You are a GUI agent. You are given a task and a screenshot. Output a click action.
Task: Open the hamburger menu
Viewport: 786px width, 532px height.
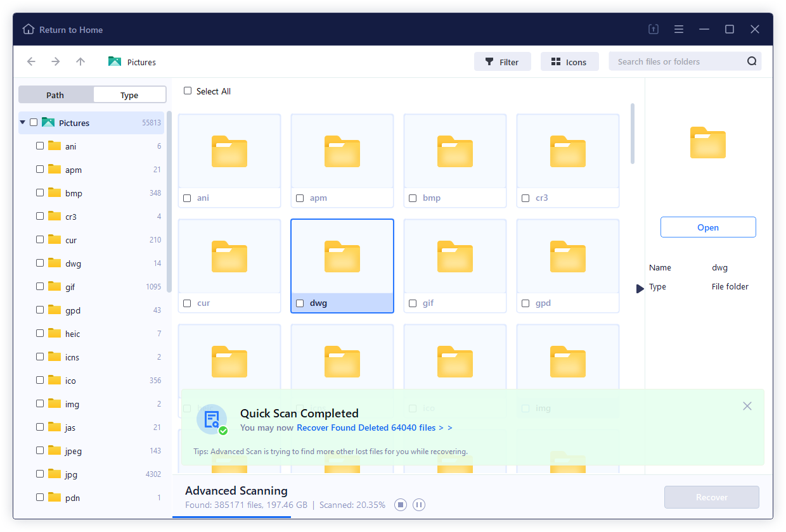pos(679,29)
